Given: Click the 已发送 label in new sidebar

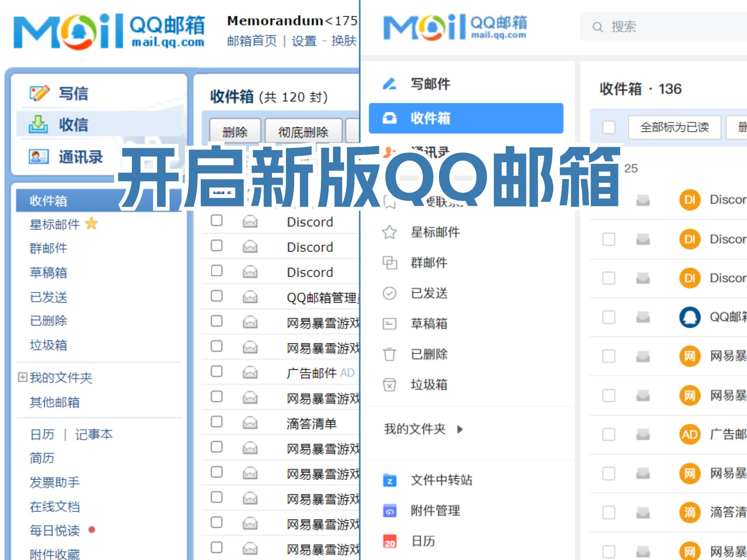Looking at the screenshot, I should tap(429, 293).
